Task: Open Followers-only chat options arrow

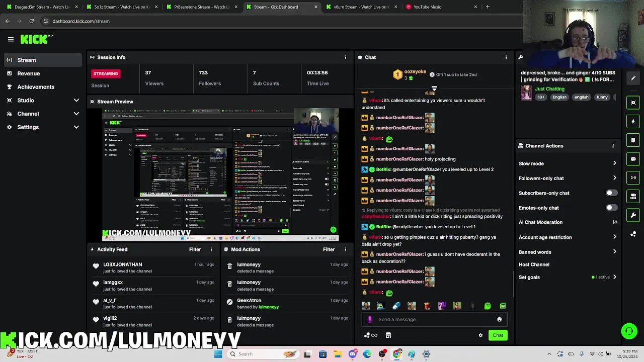Action: [614, 178]
